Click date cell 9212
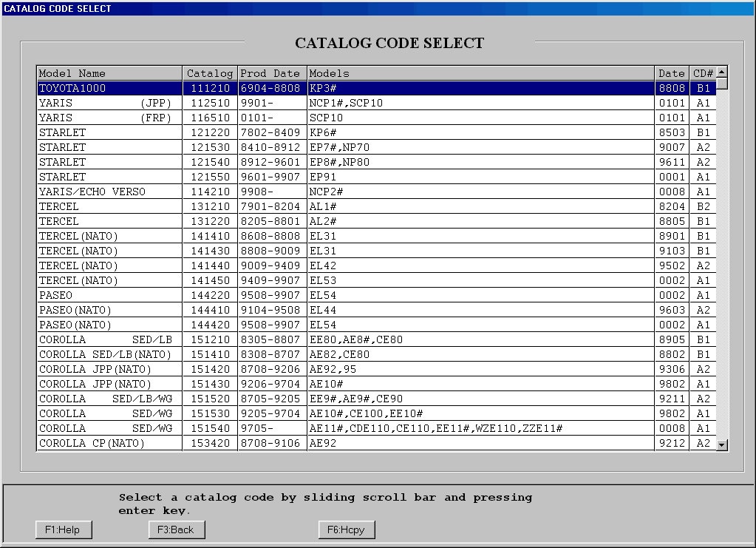This screenshot has height=548, width=756. [x=672, y=443]
